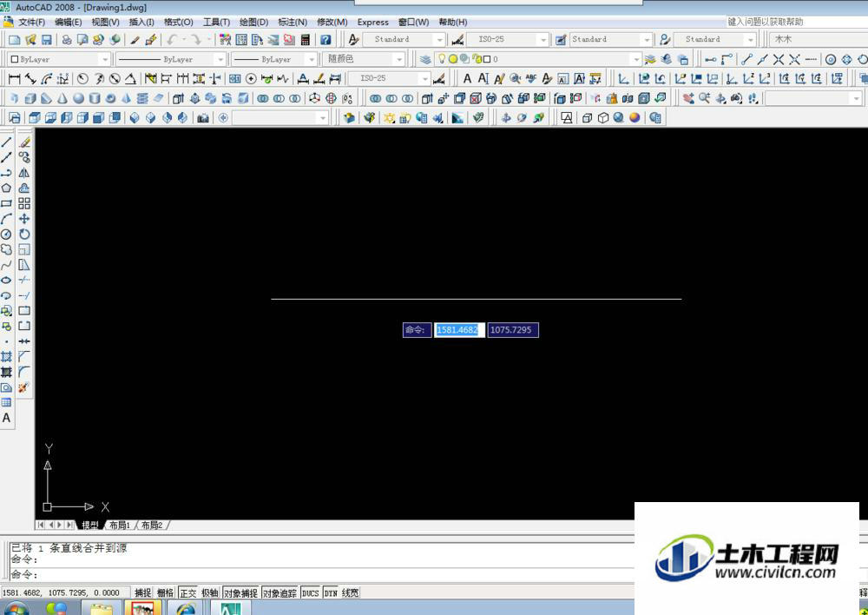Screen dimensions: 868x615
Task: Click the Help question mark icon
Action: (x=326, y=40)
